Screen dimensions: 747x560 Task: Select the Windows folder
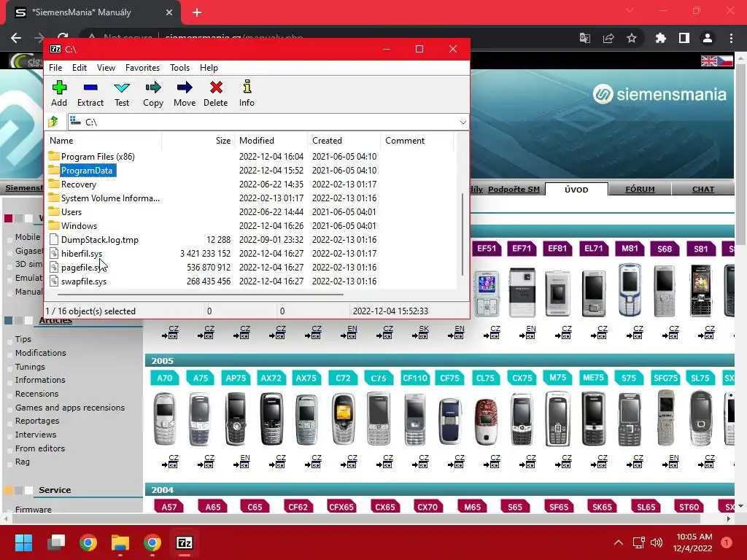click(x=79, y=226)
